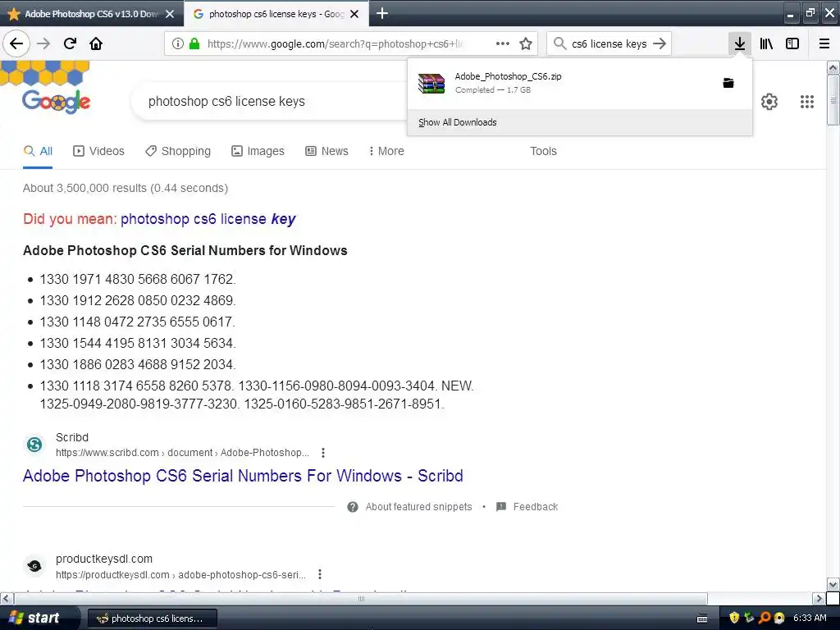This screenshot has width=840, height=630.
Task: Open the Google apps grid
Action: (x=807, y=101)
